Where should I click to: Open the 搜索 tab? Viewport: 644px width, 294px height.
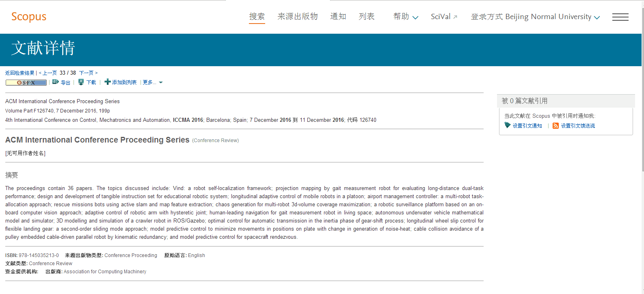(257, 17)
